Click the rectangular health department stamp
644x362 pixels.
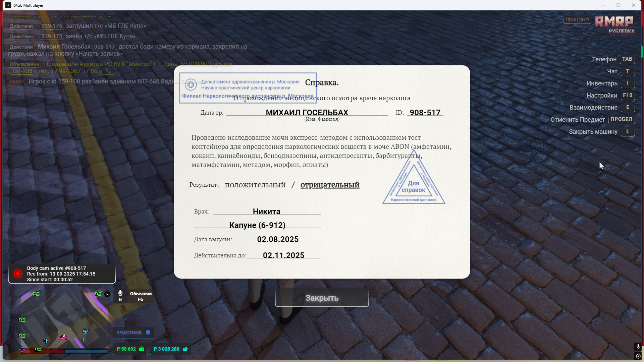click(248, 88)
